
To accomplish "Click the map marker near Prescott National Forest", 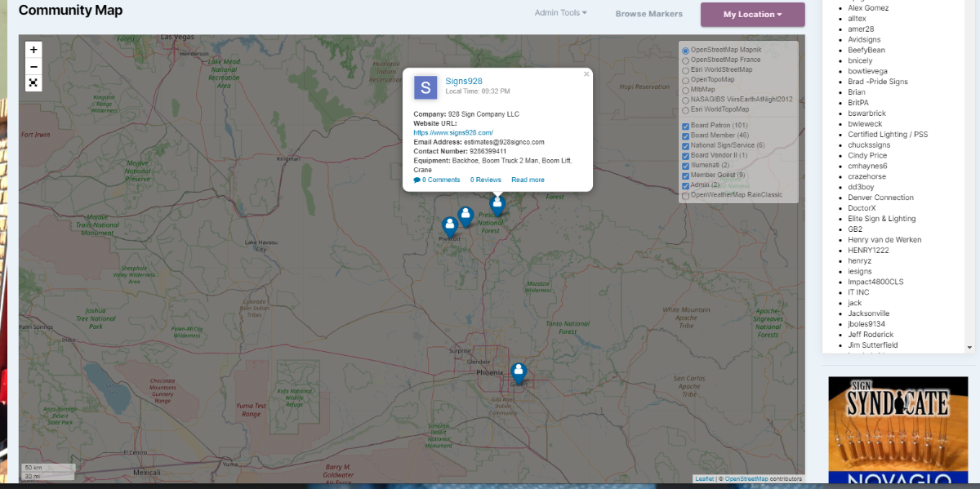I will point(497,205).
